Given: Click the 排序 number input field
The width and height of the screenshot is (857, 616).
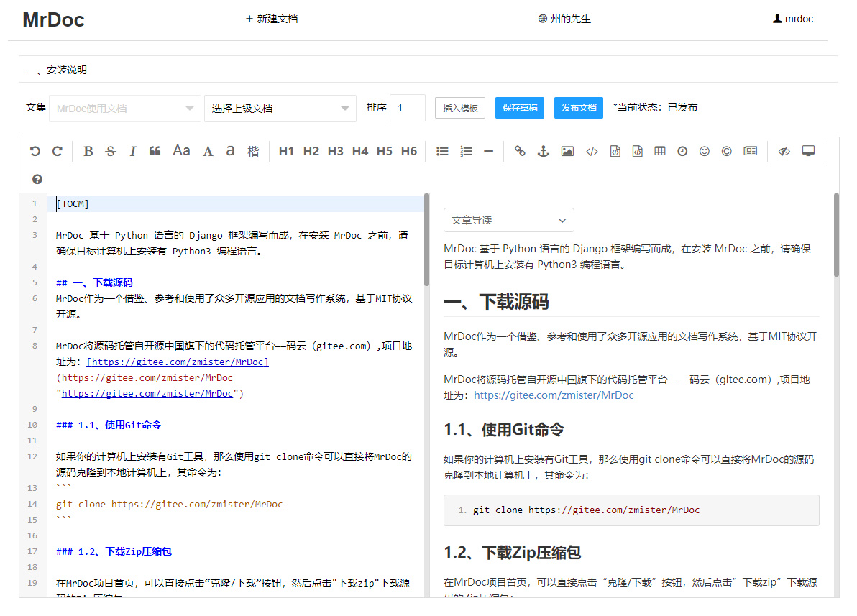Looking at the screenshot, I should [407, 108].
